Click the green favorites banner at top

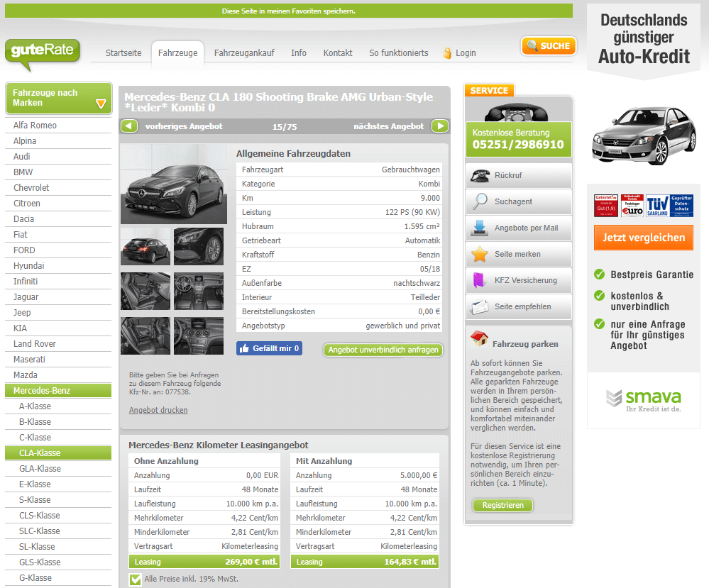pyautogui.click(x=288, y=11)
